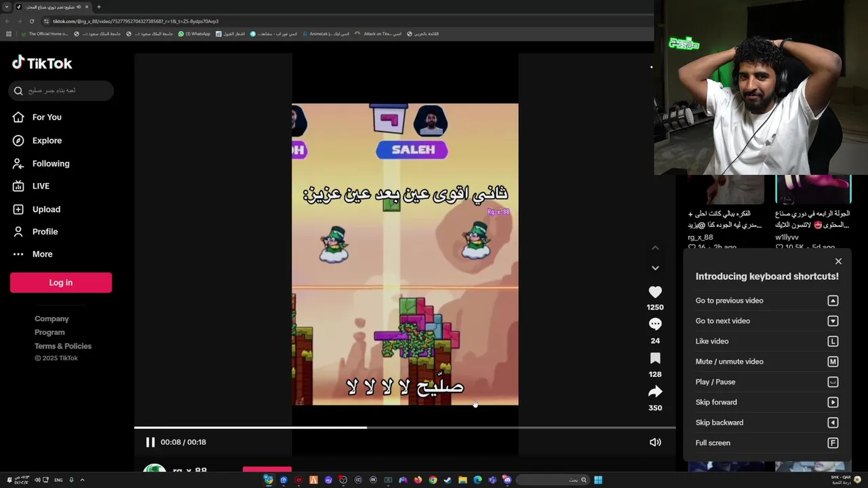Click the TikTok search field

click(x=61, y=91)
